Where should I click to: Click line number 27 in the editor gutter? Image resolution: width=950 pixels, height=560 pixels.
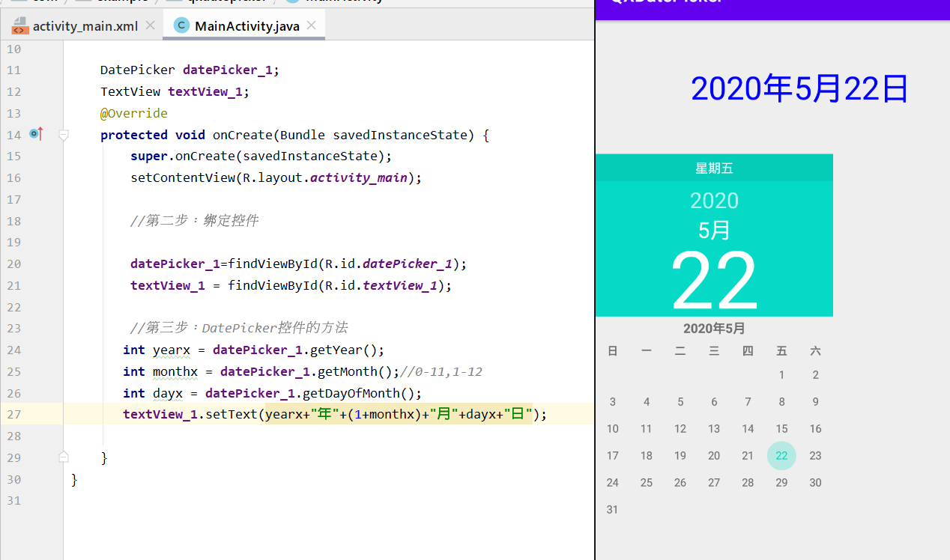click(13, 413)
